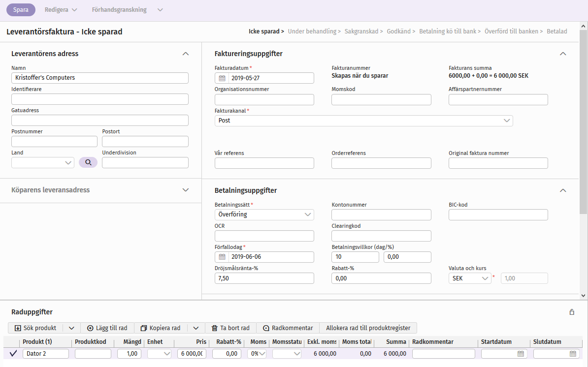
Task: Open the dropdown arrow next to Kopiera rad
Action: [196, 328]
